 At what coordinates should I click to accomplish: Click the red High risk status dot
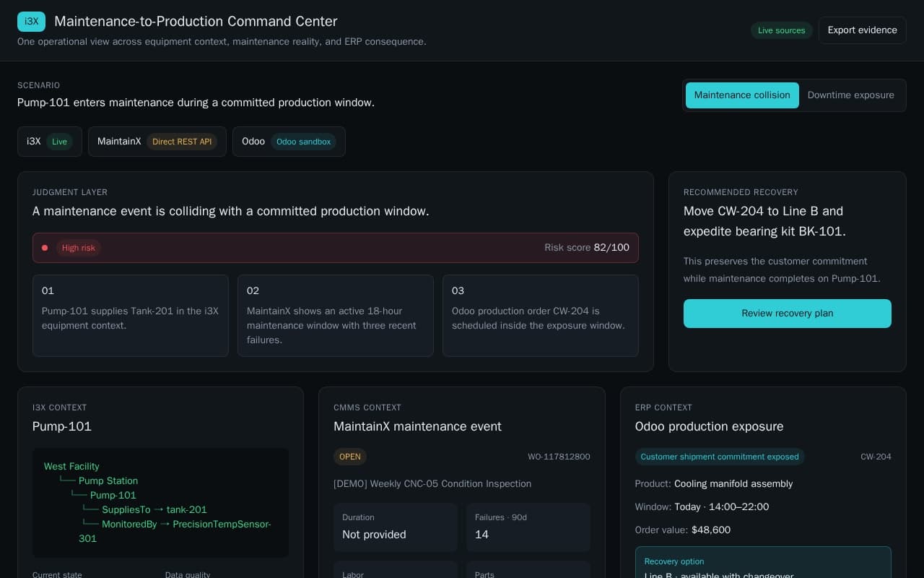pos(45,248)
